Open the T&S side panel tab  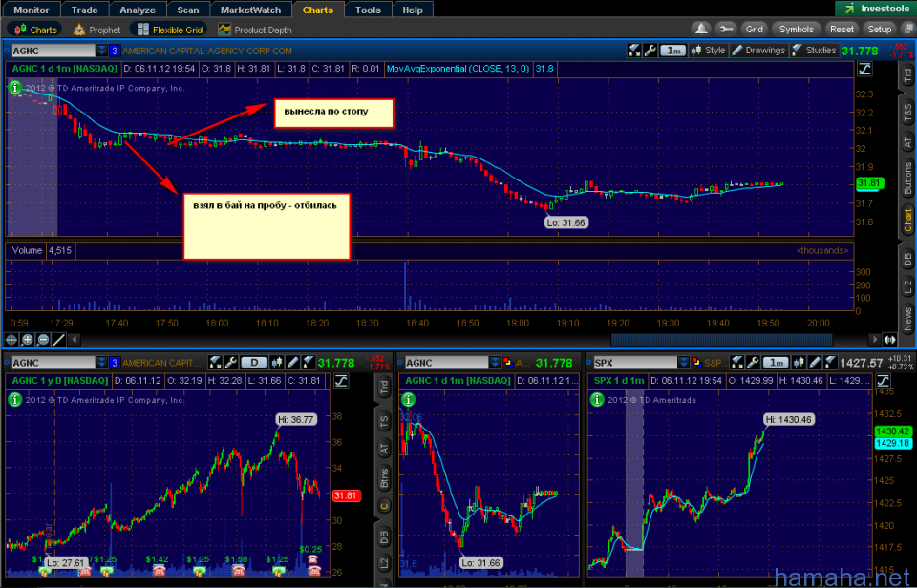(907, 112)
